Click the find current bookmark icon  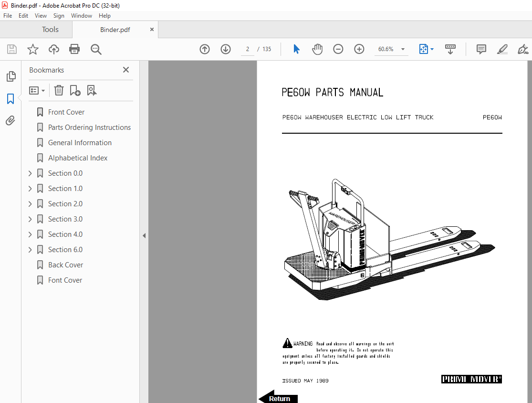[92, 90]
